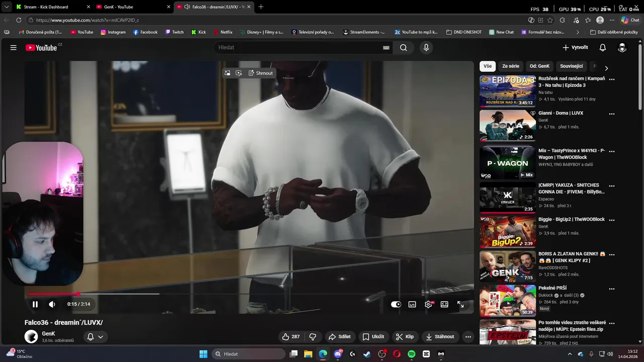Open video player settings gear
Viewport: 644px width, 362px height.
(428, 304)
